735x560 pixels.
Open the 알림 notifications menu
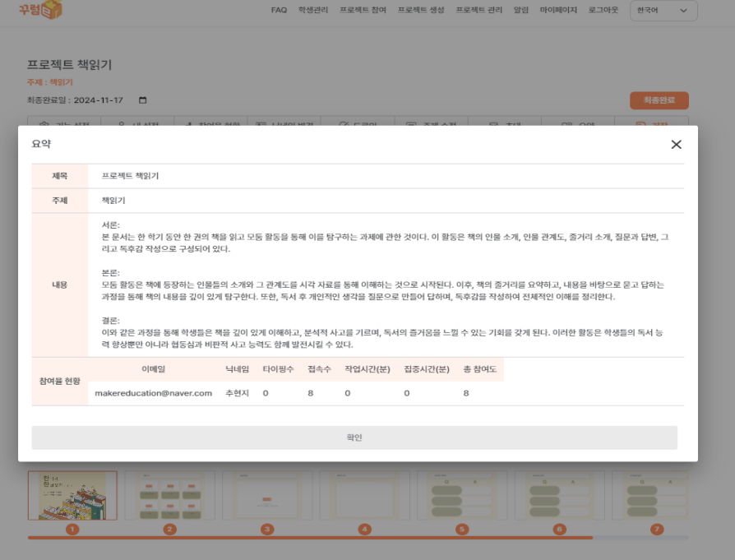click(520, 11)
